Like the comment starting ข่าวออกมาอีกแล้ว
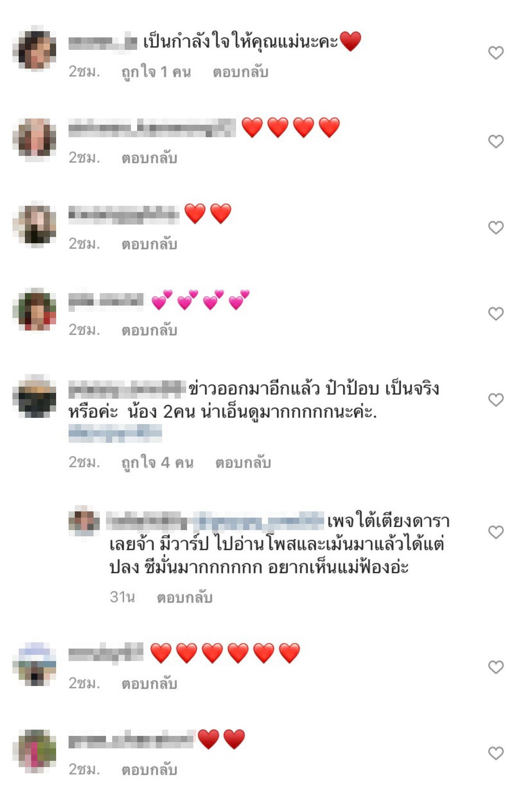This screenshot has height=802, width=532. tap(495, 400)
